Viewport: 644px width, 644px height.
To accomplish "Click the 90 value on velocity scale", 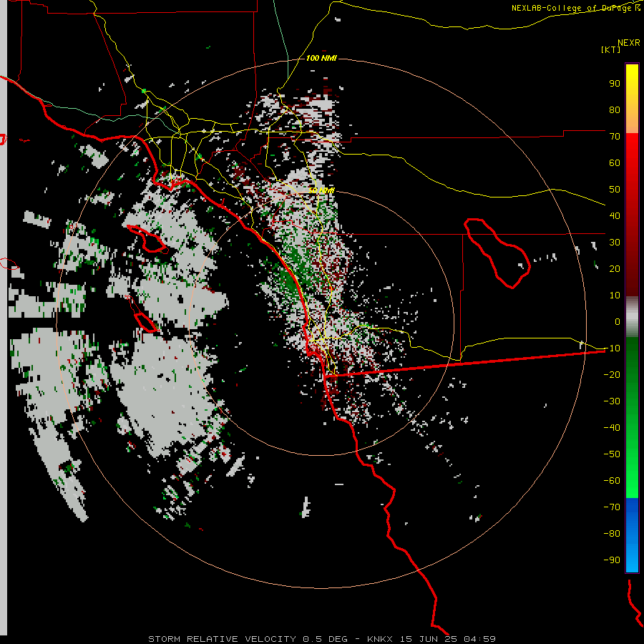I will [615, 84].
